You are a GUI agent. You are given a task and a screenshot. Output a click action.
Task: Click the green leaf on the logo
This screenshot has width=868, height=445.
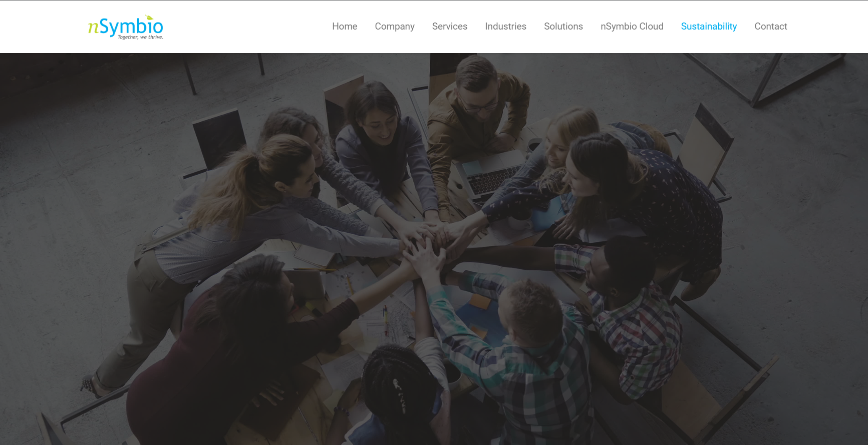(x=149, y=18)
